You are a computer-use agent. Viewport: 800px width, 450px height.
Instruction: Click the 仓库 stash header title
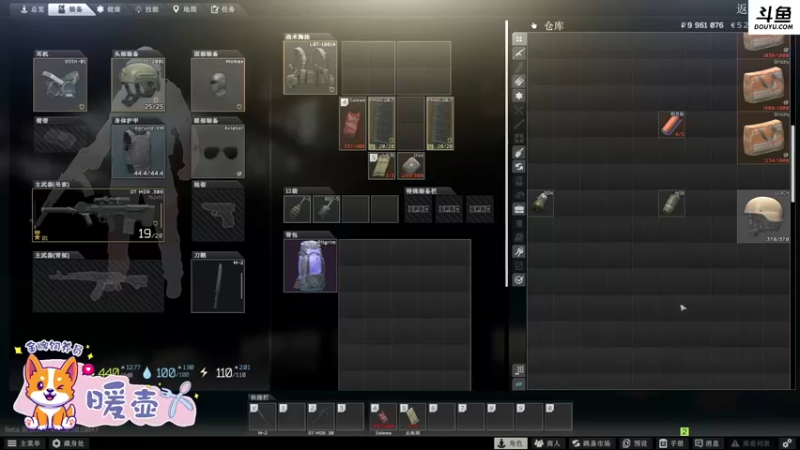tap(554, 26)
